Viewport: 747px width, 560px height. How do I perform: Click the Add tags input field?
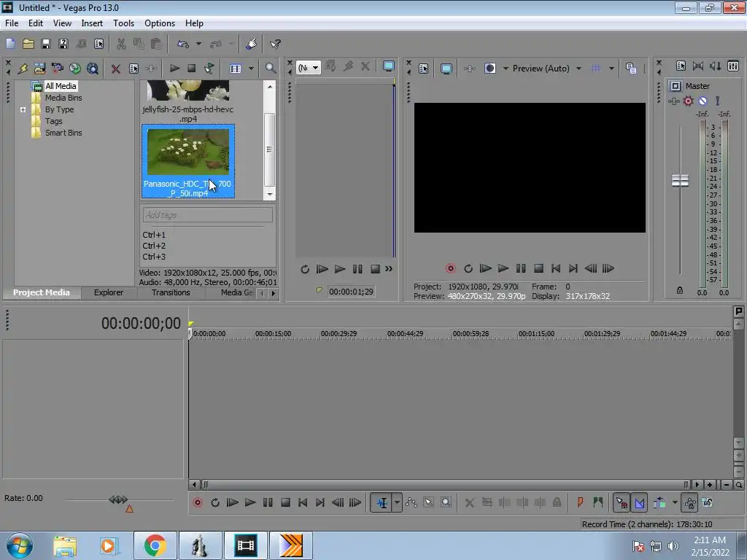(x=208, y=215)
